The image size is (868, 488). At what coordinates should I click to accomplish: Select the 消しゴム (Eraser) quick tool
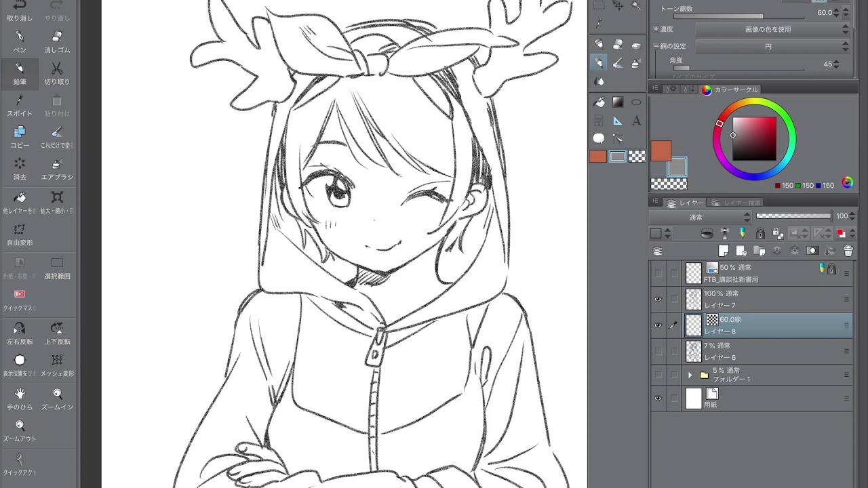[x=57, y=41]
